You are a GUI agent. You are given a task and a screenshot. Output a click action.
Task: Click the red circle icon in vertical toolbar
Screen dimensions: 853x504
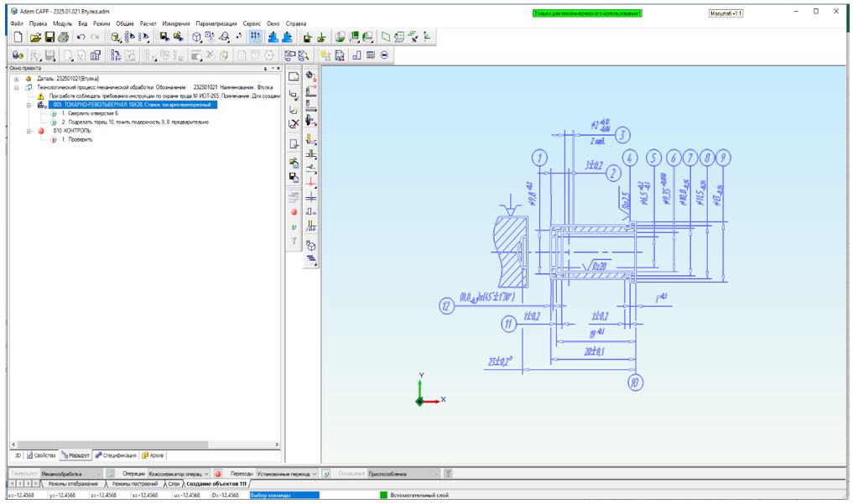click(294, 212)
